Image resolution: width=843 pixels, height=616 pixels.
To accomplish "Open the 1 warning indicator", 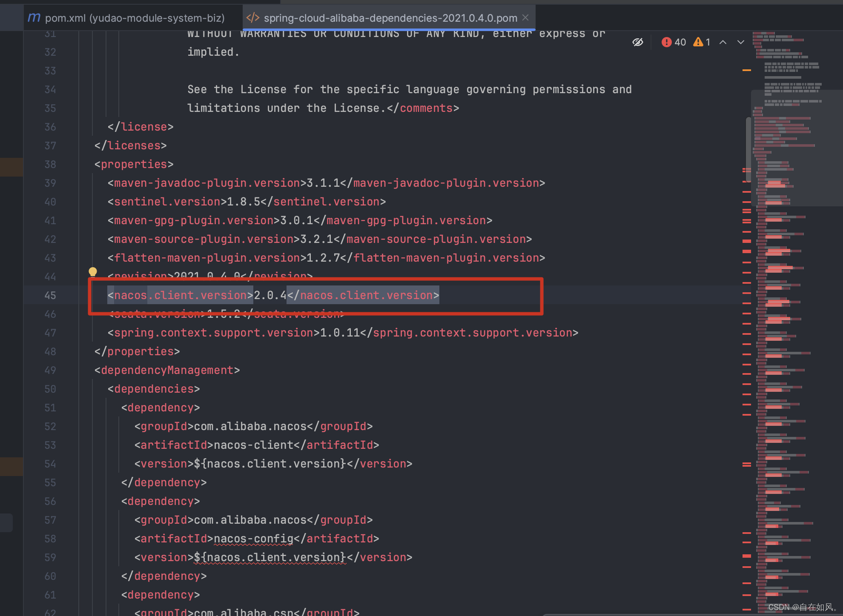I will pyautogui.click(x=702, y=42).
